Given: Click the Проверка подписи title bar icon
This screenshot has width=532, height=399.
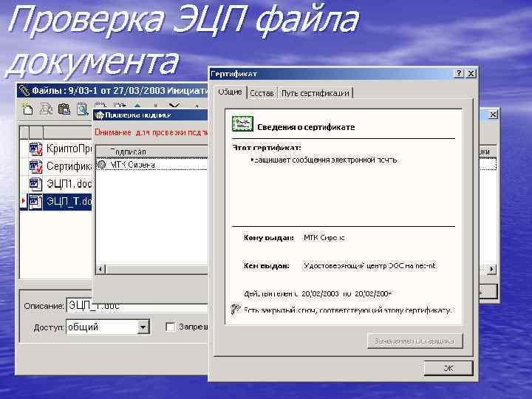Looking at the screenshot, I should (100, 115).
